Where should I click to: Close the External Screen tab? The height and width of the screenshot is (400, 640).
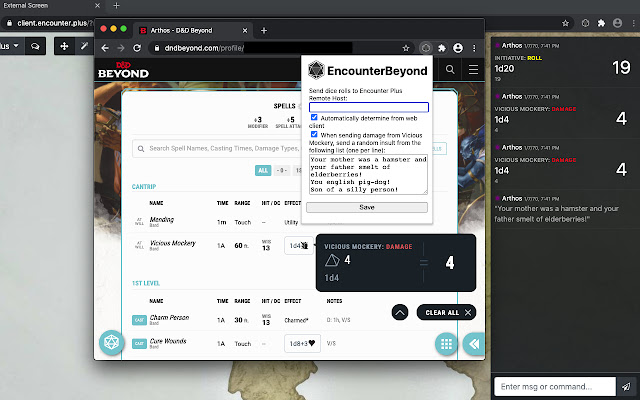click(x=97, y=6)
